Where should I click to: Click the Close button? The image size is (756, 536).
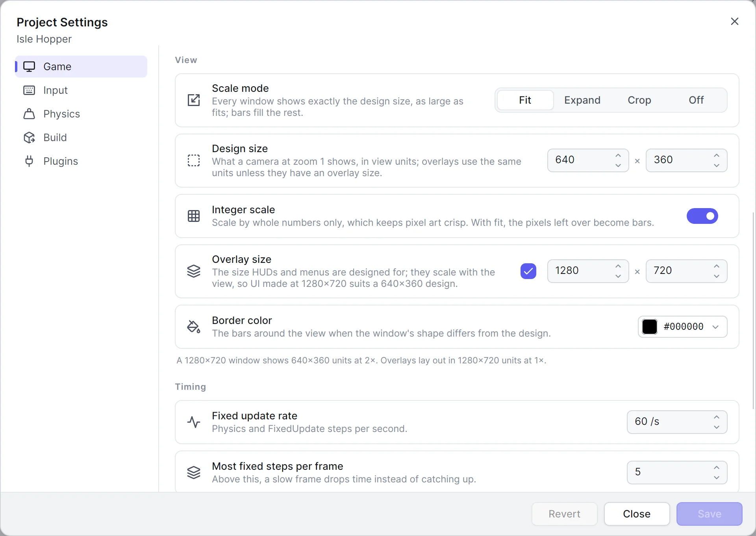point(637,514)
